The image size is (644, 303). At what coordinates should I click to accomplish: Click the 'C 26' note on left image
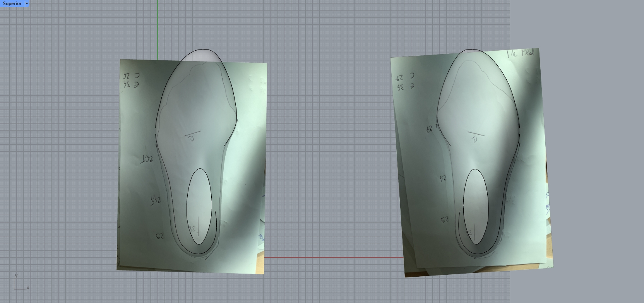132,76
